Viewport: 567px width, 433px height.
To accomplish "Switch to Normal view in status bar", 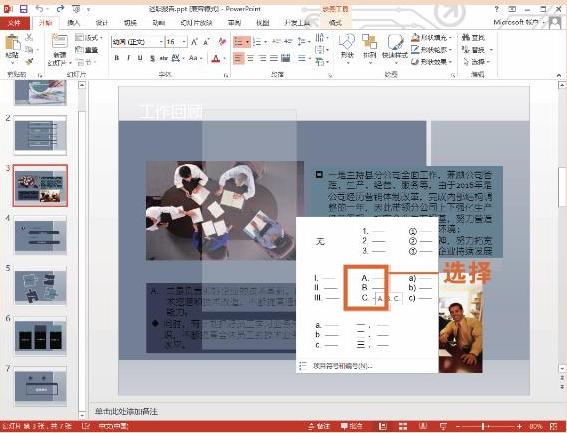I will [383, 426].
